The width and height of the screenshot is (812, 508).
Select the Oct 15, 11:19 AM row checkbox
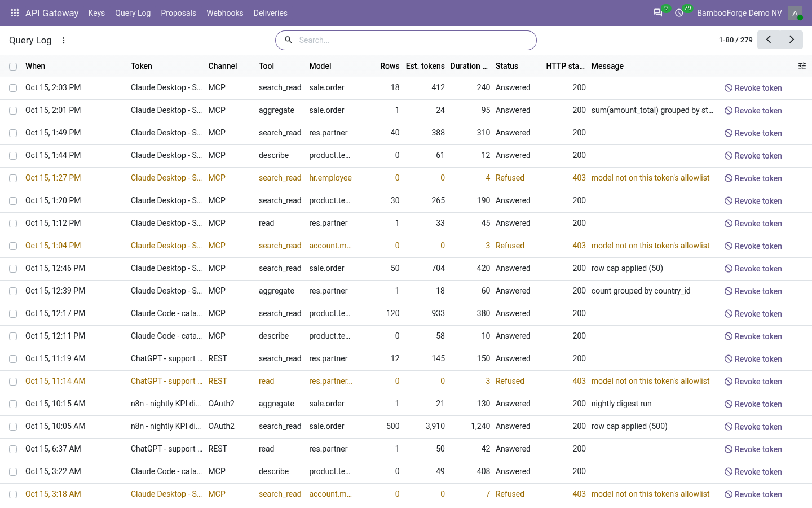coord(13,359)
